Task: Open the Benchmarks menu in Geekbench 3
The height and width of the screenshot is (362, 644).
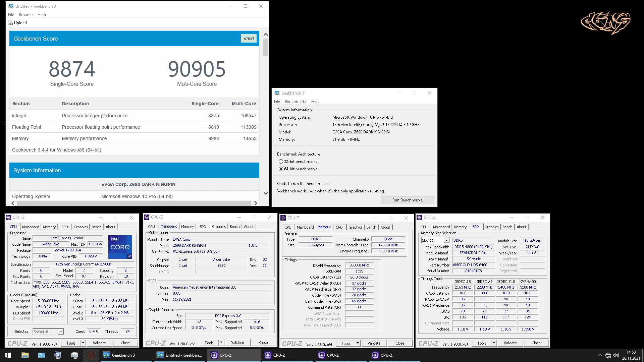Action: click(x=296, y=102)
